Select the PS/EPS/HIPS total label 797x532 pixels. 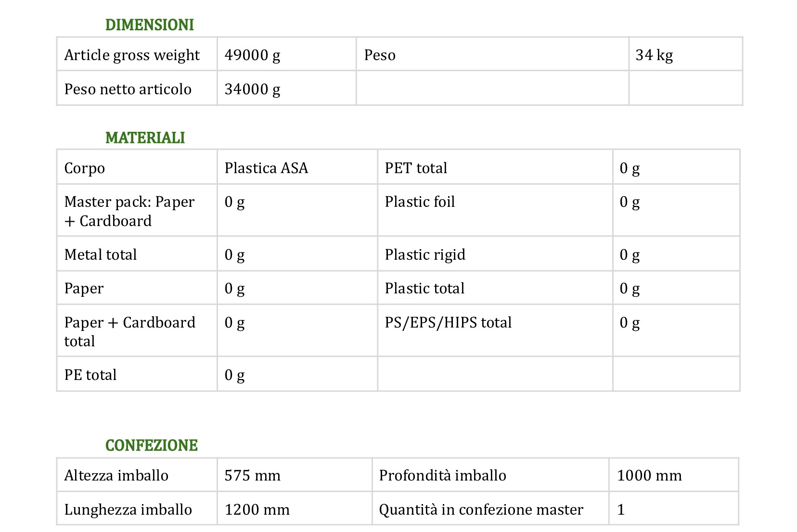pyautogui.click(x=448, y=322)
